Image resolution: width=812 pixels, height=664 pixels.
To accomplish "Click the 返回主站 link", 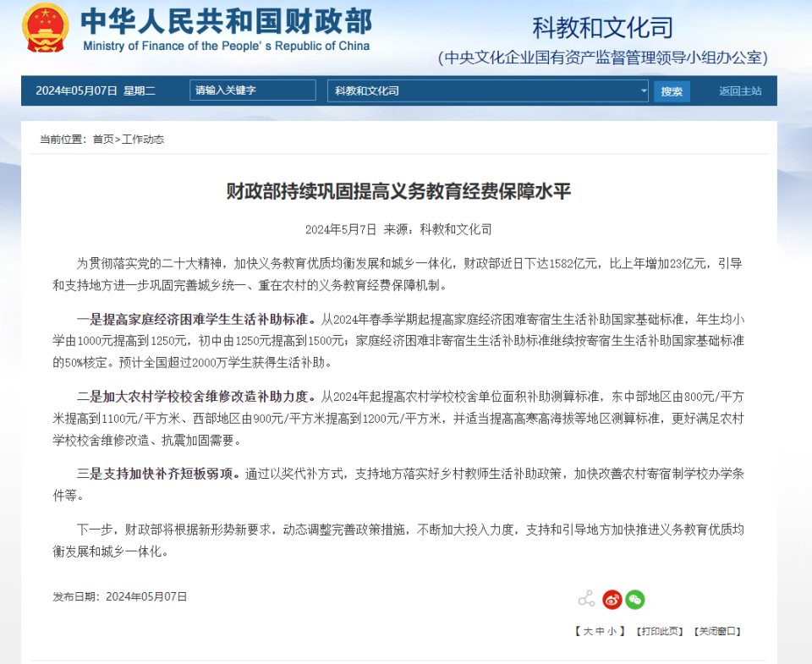I will point(738,91).
